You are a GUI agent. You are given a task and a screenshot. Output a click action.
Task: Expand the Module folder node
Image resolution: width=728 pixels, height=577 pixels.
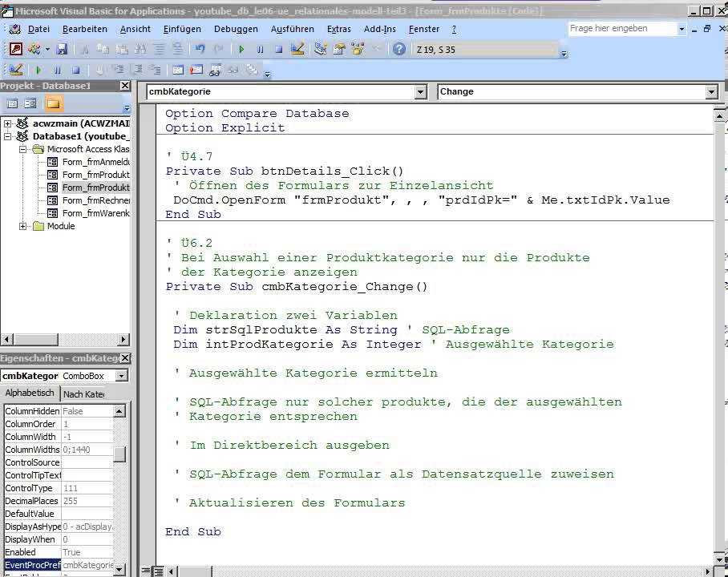coord(22,226)
